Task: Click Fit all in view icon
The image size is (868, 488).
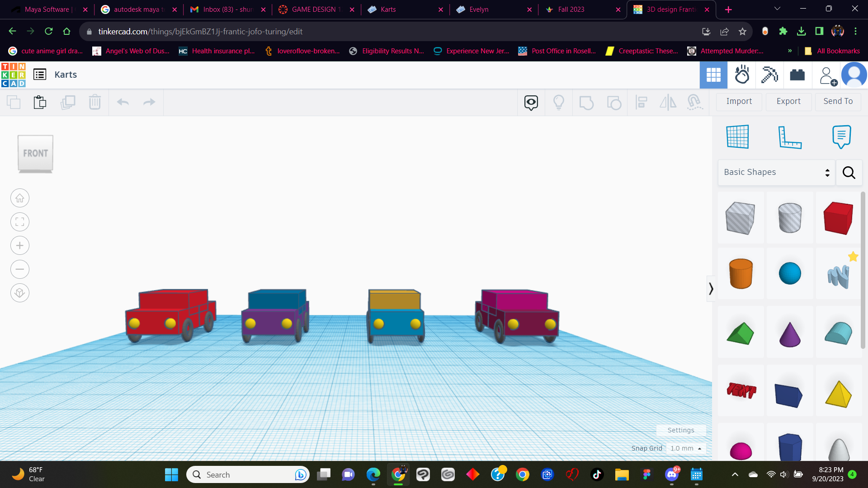Action: [x=20, y=222]
